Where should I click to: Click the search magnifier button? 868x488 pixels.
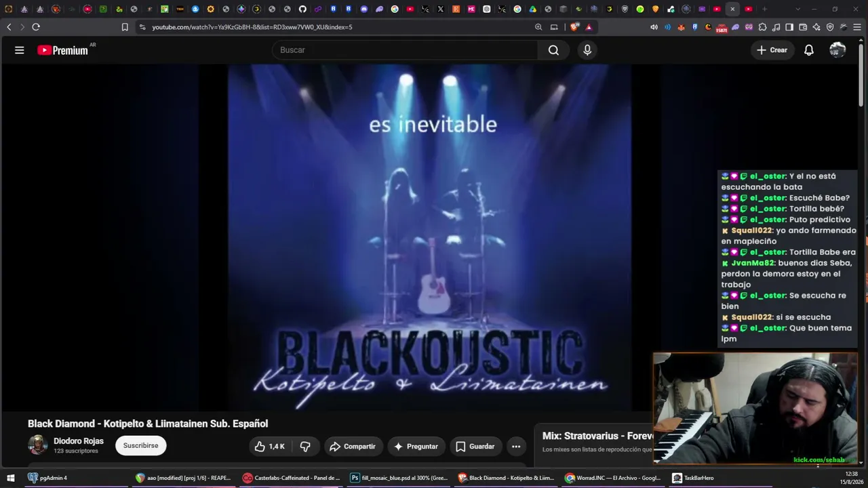[x=553, y=50]
